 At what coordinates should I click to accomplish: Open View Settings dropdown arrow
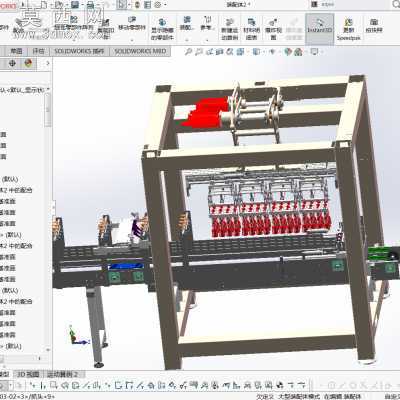tap(322, 52)
